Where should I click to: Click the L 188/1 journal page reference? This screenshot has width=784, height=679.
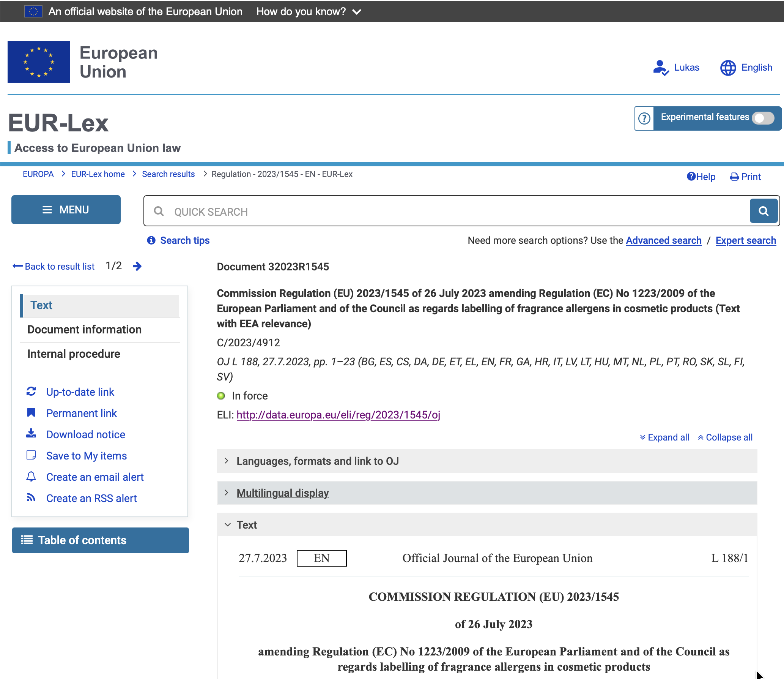729,558
